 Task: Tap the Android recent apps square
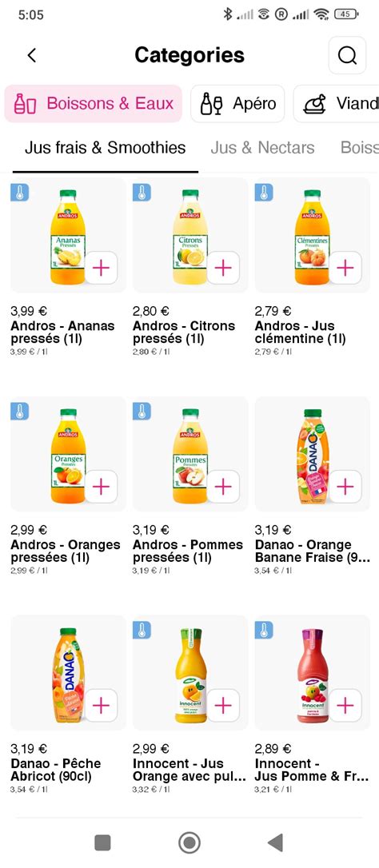click(102, 842)
